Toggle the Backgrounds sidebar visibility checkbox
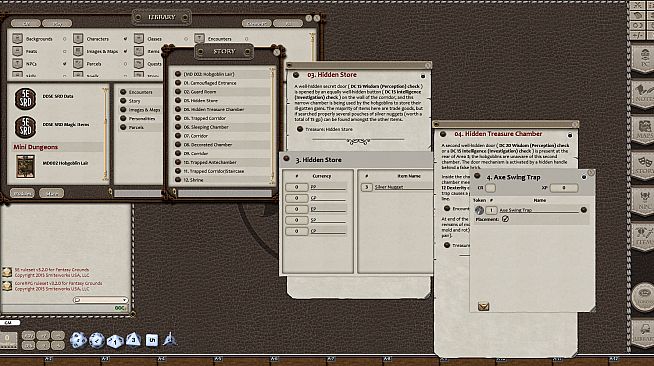Viewport: 654px width, 366px height. tap(65, 39)
